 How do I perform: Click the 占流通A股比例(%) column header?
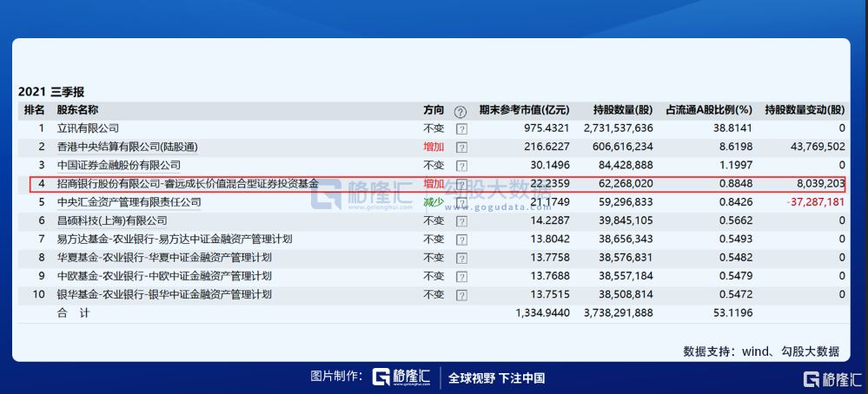(709, 110)
